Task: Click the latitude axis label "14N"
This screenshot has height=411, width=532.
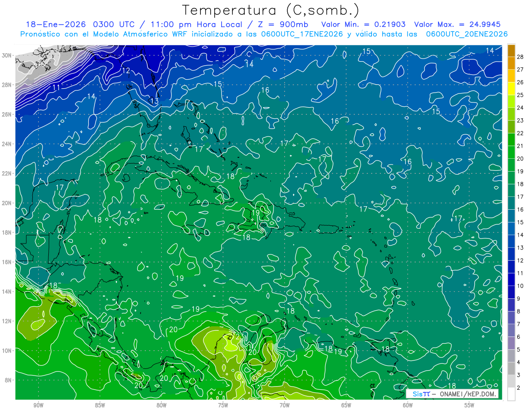Action: [7, 291]
